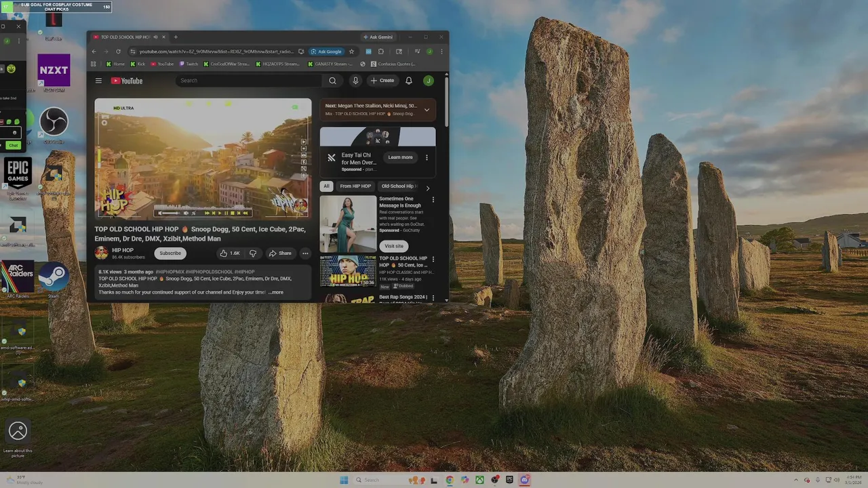Screen dimensions: 868x488
Task: Open the Home bookmark
Action: click(115, 64)
